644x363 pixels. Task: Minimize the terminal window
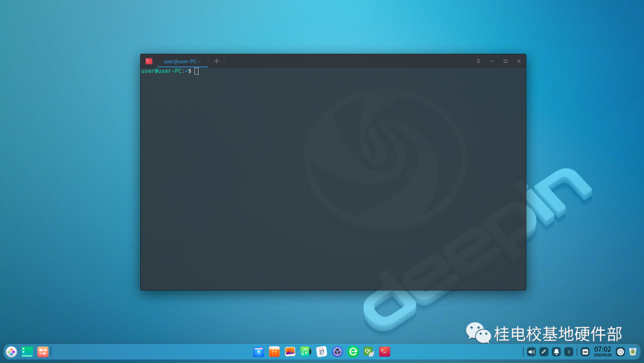coord(492,61)
